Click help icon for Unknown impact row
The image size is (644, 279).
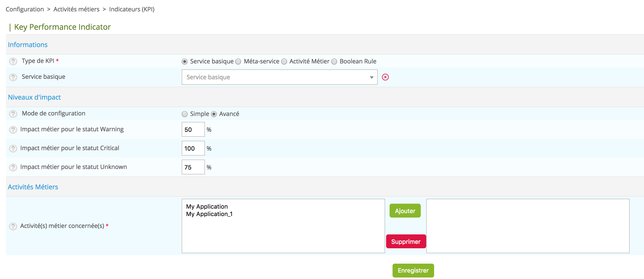(x=13, y=167)
